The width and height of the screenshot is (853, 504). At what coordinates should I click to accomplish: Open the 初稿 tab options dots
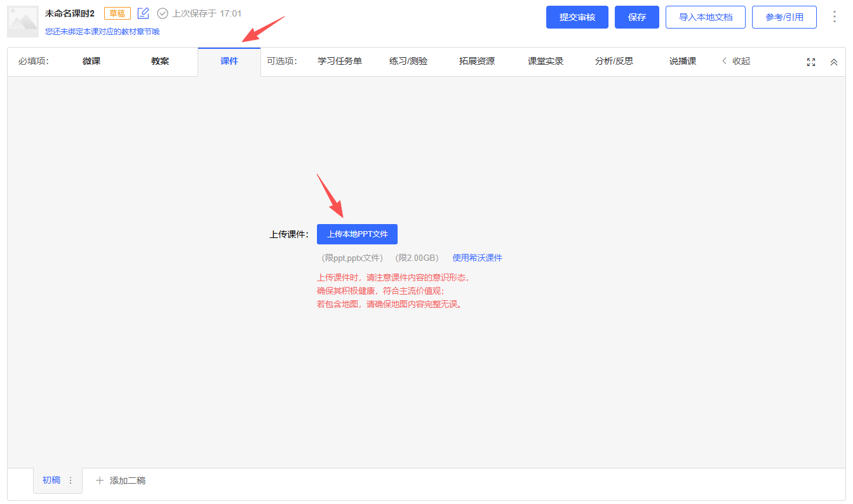pos(71,481)
